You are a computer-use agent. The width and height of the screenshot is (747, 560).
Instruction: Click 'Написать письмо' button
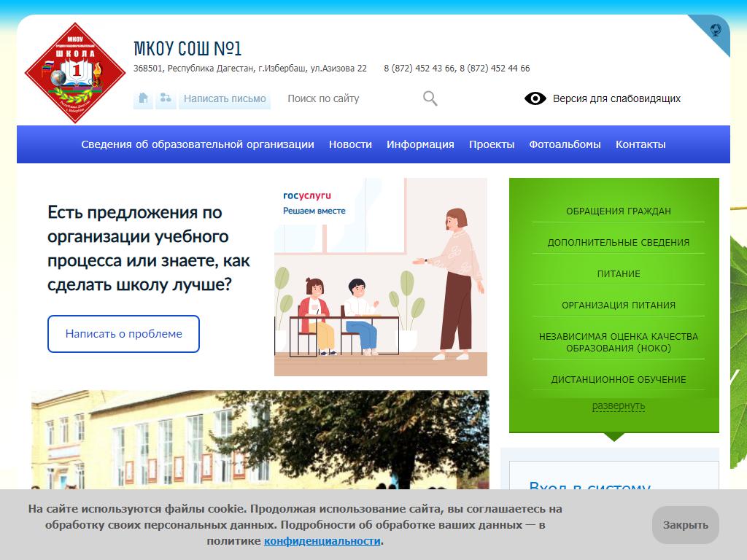225,98
